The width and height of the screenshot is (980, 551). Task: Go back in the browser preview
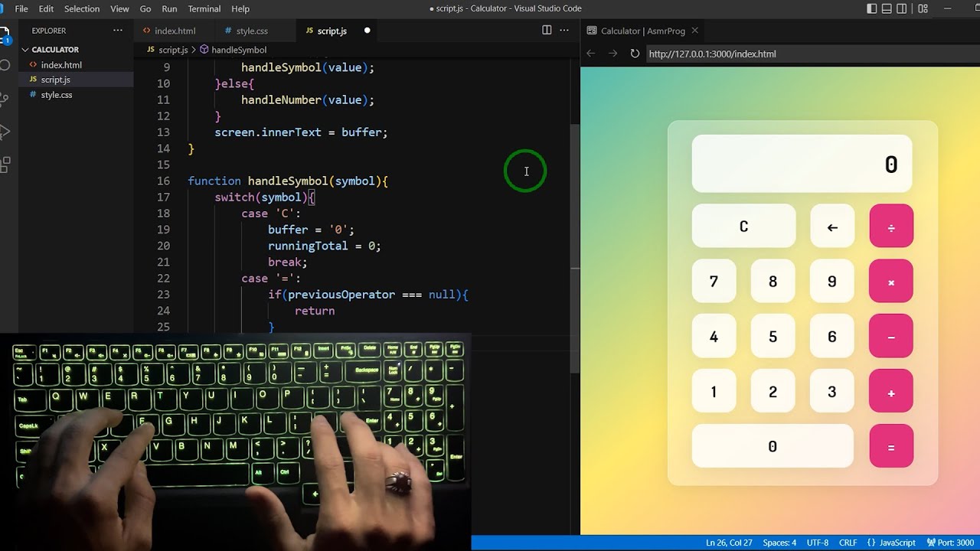point(590,54)
